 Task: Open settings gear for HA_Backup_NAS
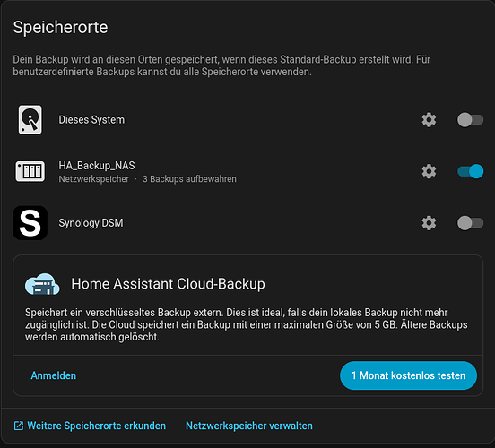(x=429, y=171)
